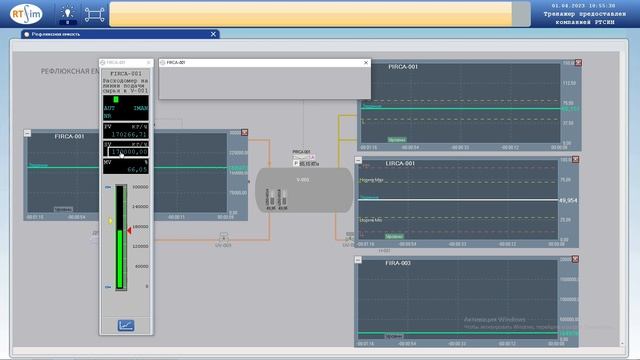Click the FIRA-003 trend title
Image resolution: width=640 pixels, height=360 pixels.
[x=398, y=263]
